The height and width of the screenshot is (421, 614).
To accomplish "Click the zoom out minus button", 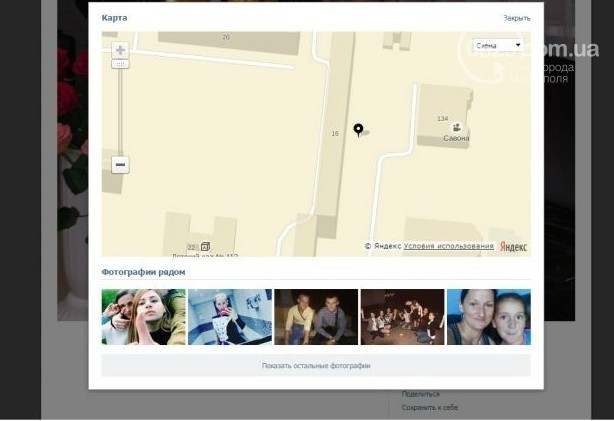I will [120, 165].
